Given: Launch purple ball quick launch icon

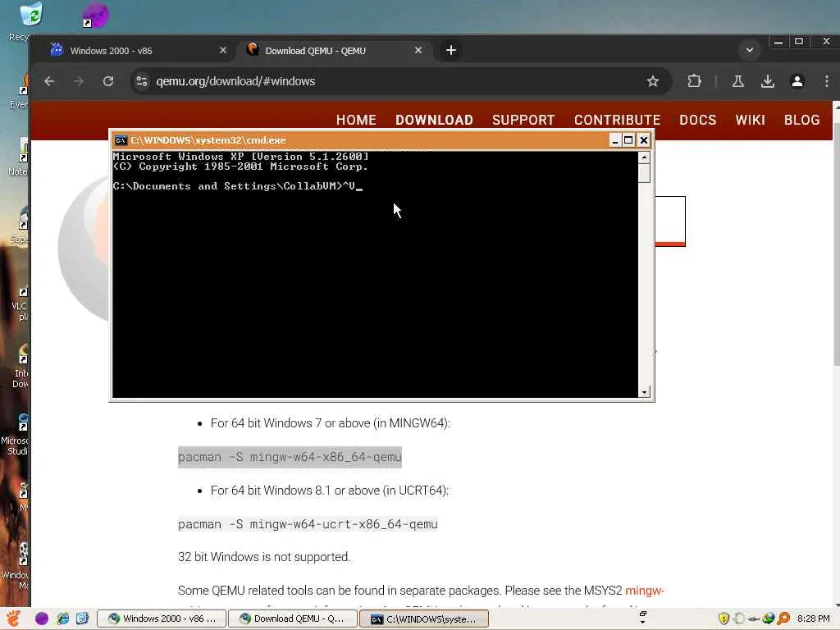Looking at the screenshot, I should 42,619.
